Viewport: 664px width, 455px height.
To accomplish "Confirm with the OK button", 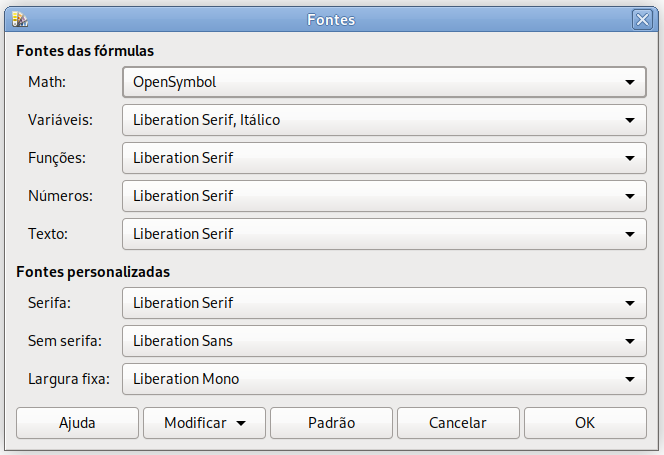I will point(585,423).
